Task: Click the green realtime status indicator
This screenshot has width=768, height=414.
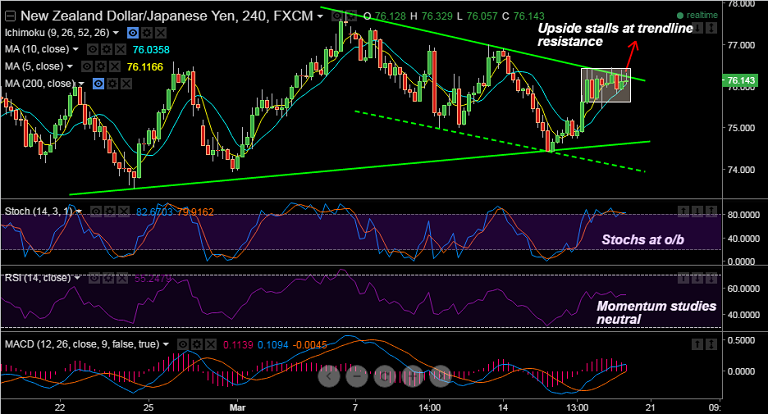Action: pos(697,16)
